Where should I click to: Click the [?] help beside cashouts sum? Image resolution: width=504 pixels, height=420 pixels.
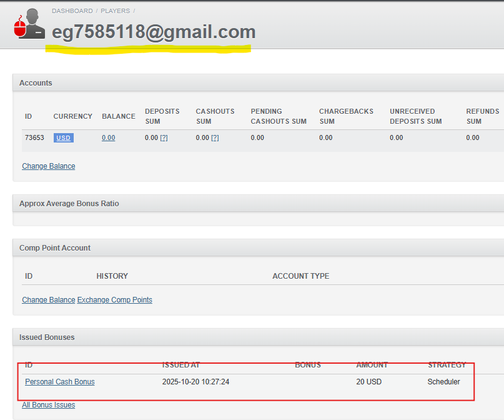215,137
